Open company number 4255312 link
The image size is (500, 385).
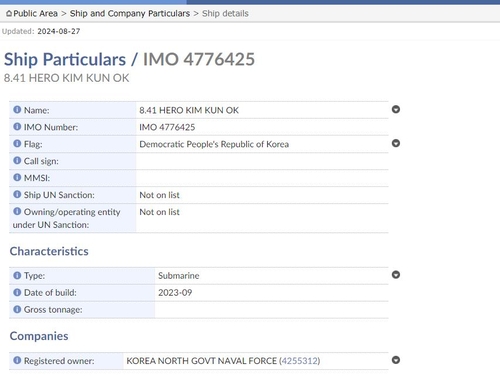coord(299,361)
